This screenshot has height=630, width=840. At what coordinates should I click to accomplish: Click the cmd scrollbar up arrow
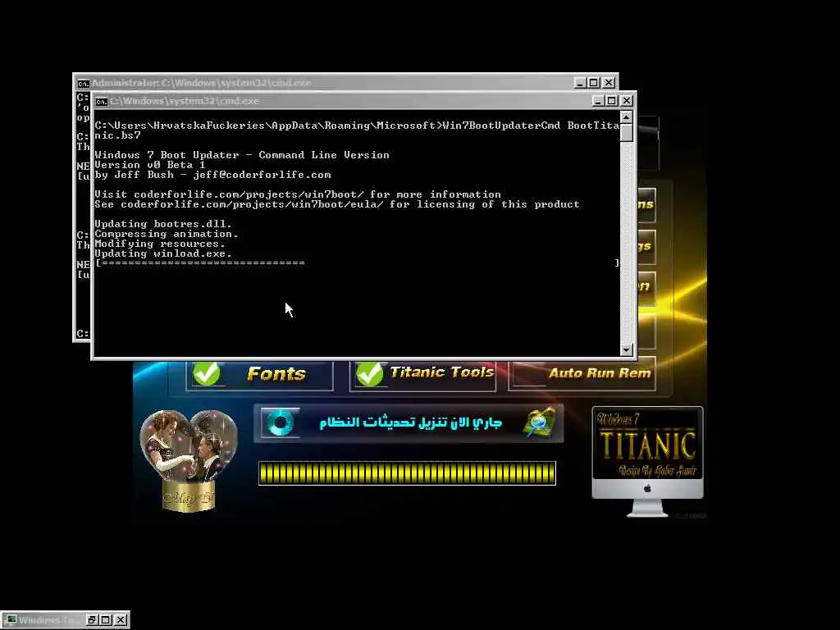coord(626,116)
